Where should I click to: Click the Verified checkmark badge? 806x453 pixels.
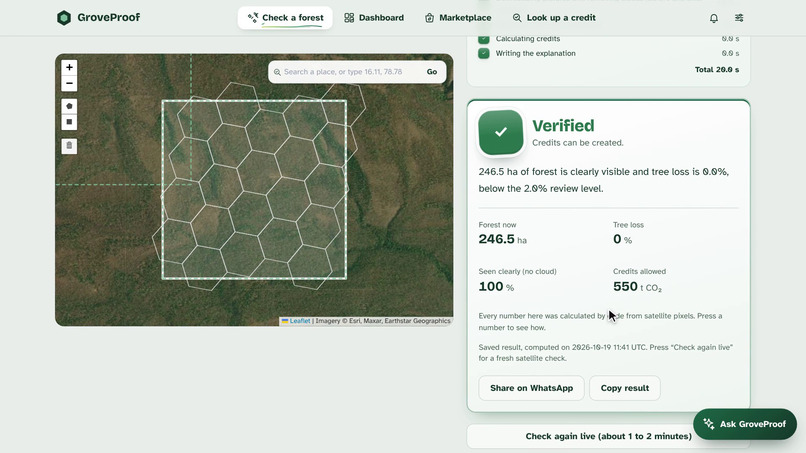click(501, 132)
